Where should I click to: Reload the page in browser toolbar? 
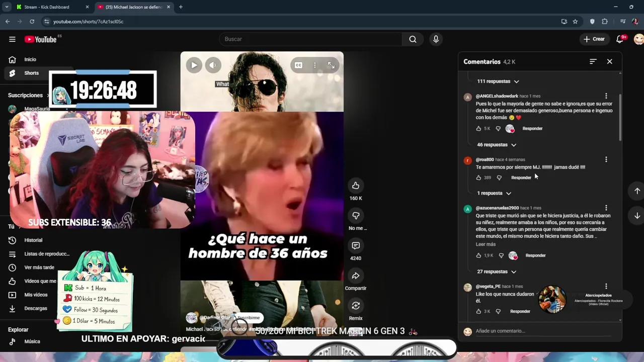point(32,22)
